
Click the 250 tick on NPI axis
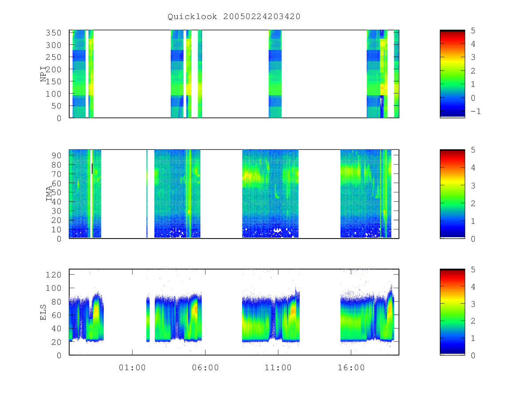[54, 57]
